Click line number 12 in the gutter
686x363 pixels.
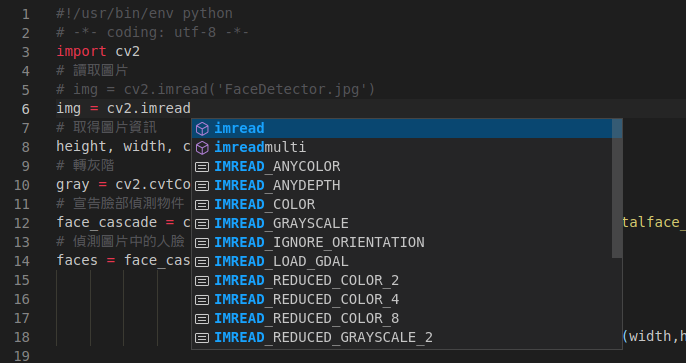21,223
